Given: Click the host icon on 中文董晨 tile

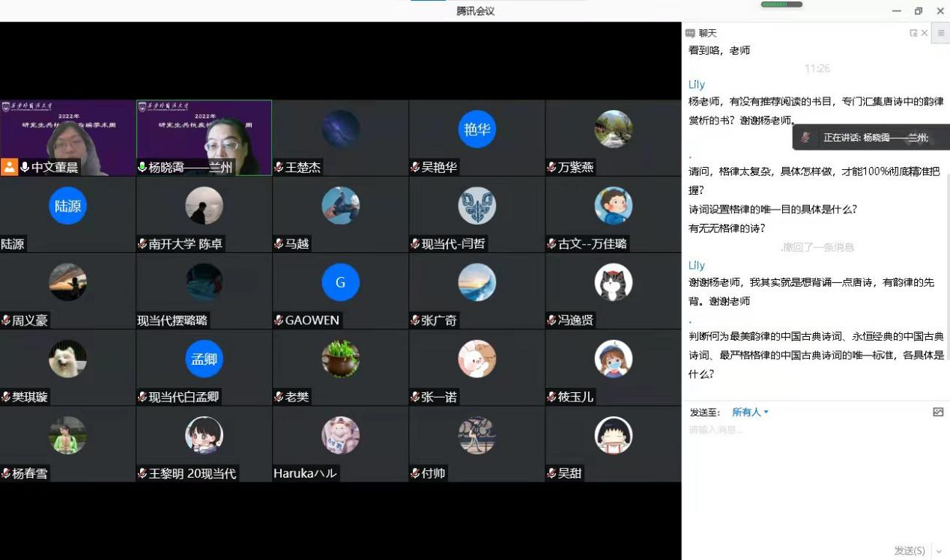Looking at the screenshot, I should [x=9, y=167].
